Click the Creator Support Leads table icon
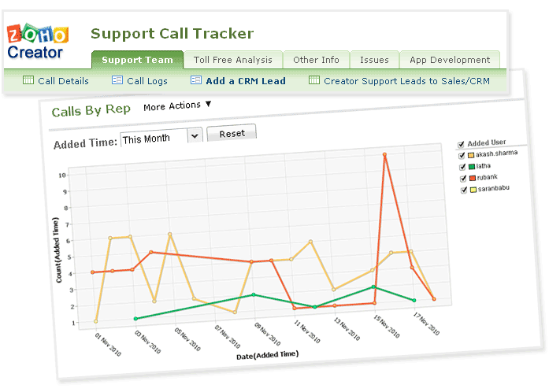 pos(314,80)
